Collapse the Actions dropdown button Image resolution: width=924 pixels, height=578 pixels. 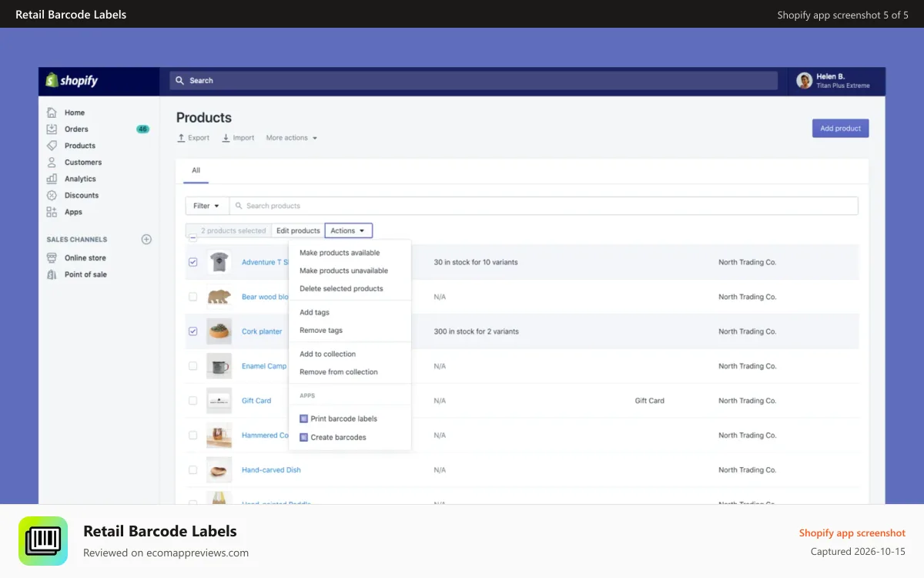(349, 230)
